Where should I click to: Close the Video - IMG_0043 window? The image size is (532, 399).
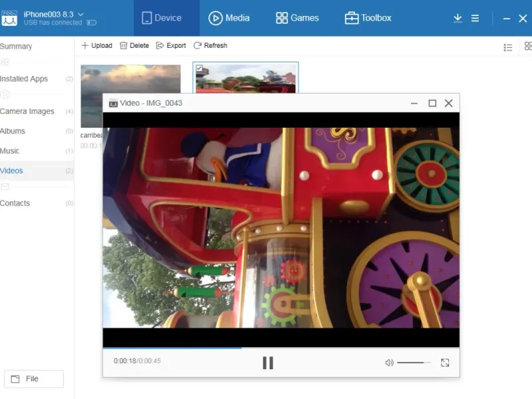(448, 103)
